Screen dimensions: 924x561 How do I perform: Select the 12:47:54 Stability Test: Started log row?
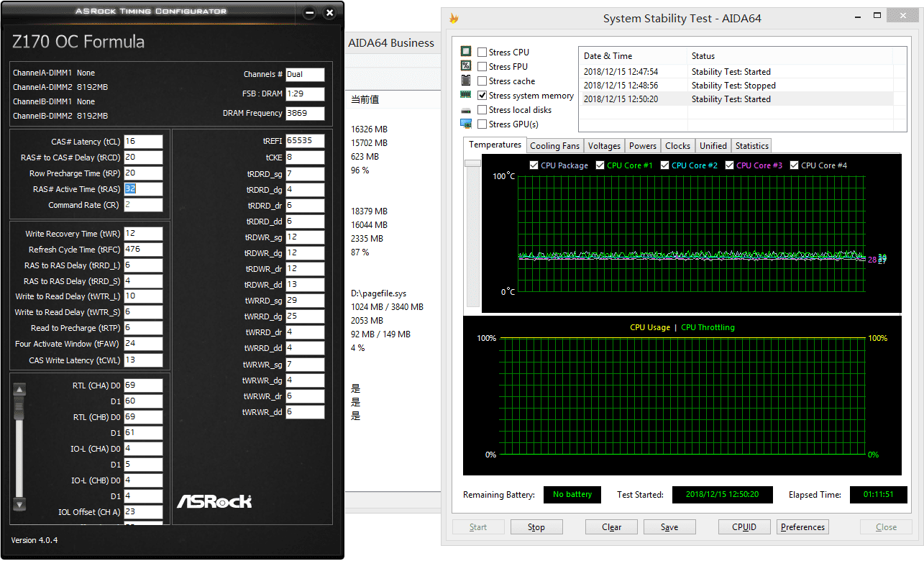point(736,72)
